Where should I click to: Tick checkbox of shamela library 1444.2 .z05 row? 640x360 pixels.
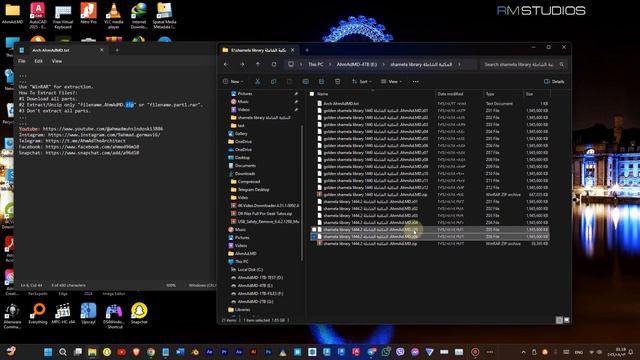point(314,230)
